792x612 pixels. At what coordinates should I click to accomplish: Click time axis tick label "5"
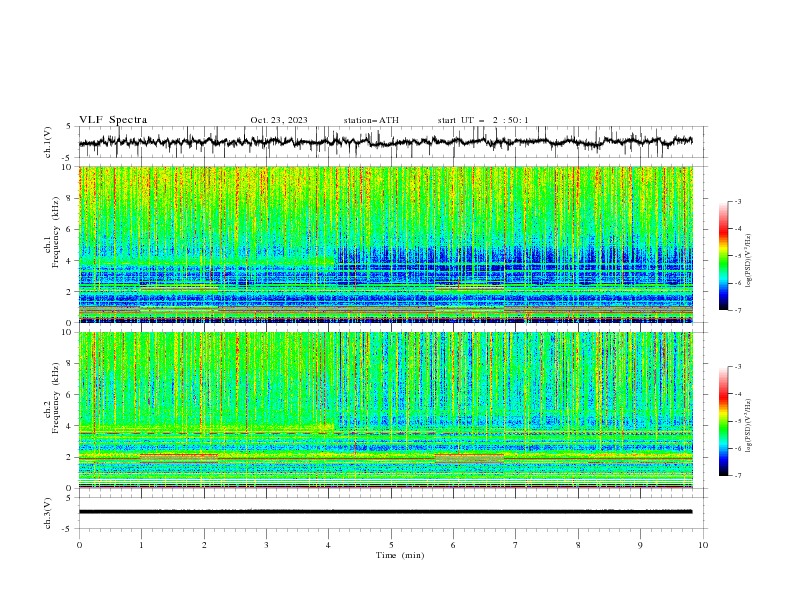(391, 545)
